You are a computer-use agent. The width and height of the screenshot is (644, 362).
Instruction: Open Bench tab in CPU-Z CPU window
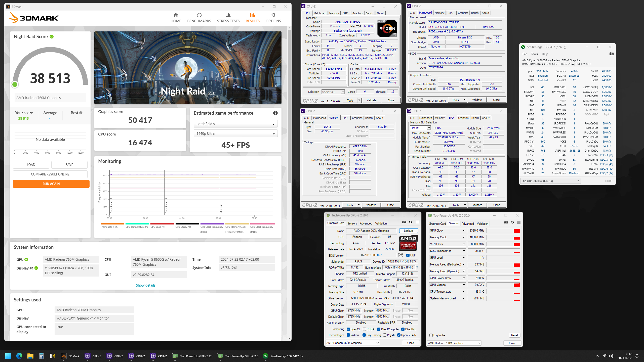point(369,13)
